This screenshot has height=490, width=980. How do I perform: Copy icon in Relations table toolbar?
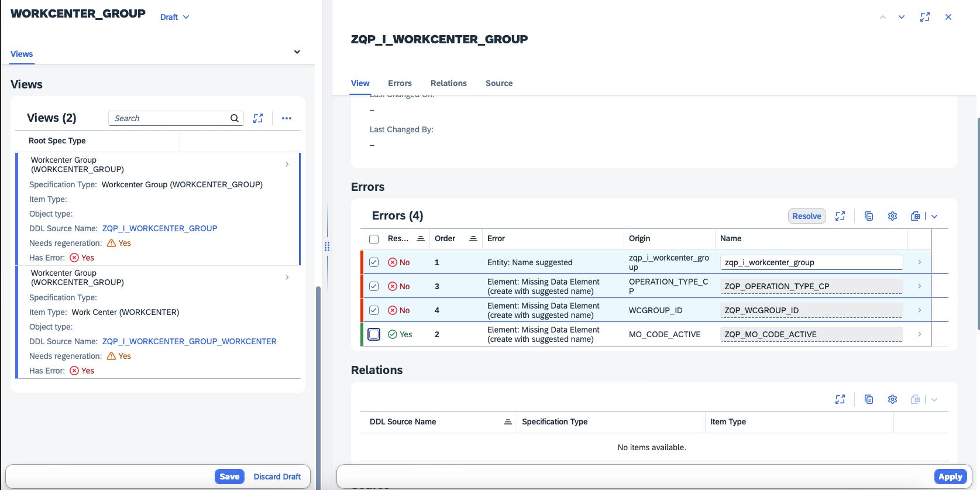click(x=869, y=399)
